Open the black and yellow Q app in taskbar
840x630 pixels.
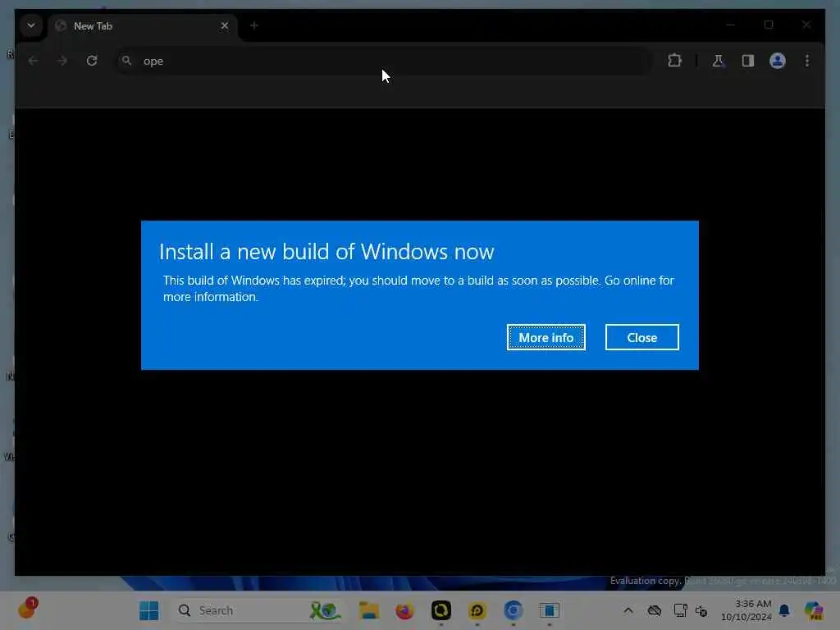(x=441, y=610)
